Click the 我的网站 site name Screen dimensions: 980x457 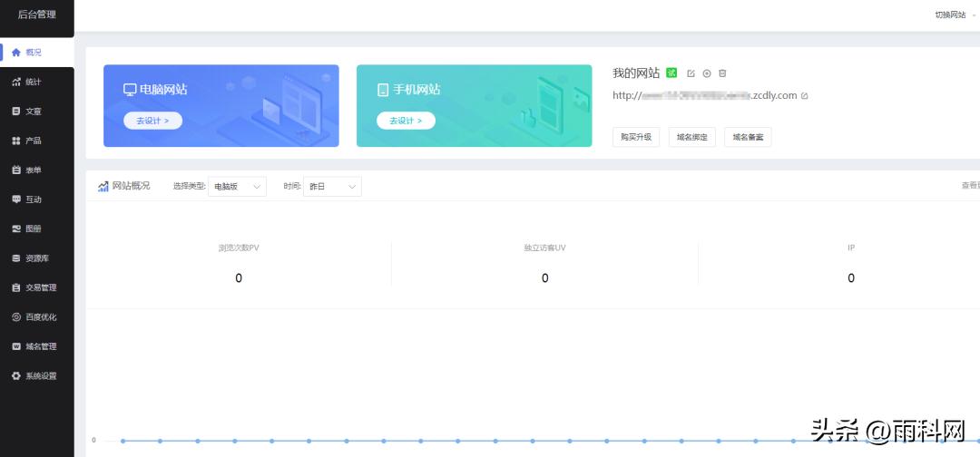635,73
